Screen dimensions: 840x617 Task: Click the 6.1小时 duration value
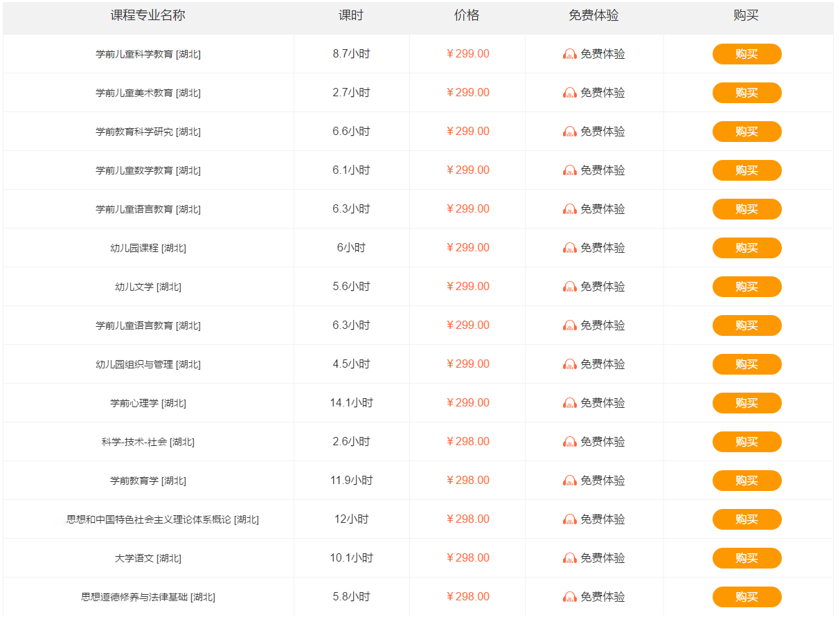[351, 170]
